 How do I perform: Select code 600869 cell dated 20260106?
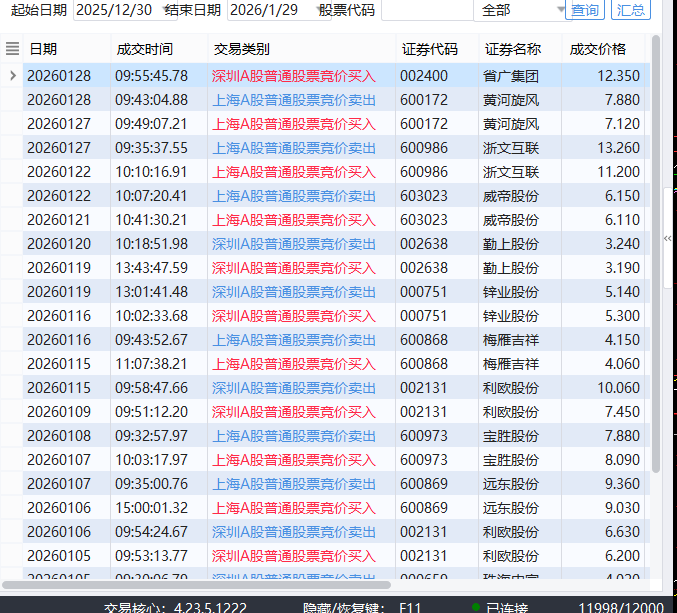pyautogui.click(x=437, y=508)
